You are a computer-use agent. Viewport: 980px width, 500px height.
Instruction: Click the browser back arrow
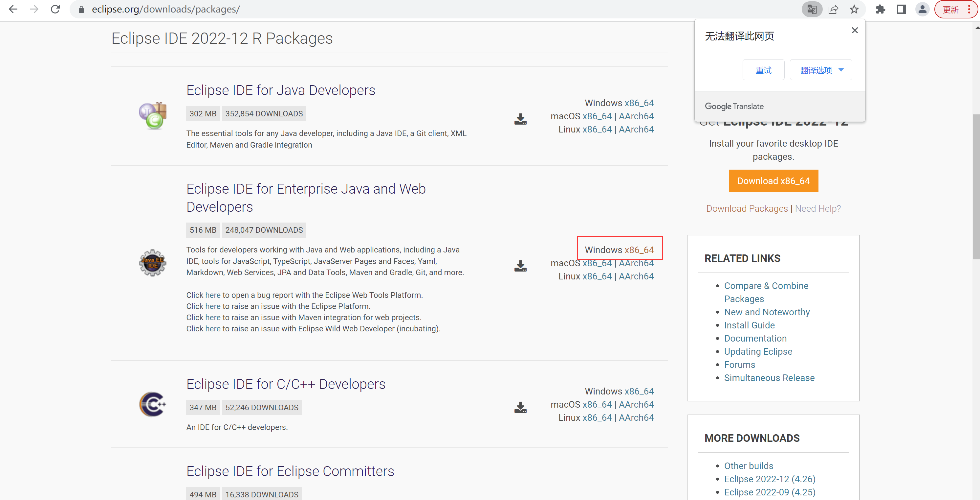click(13, 9)
